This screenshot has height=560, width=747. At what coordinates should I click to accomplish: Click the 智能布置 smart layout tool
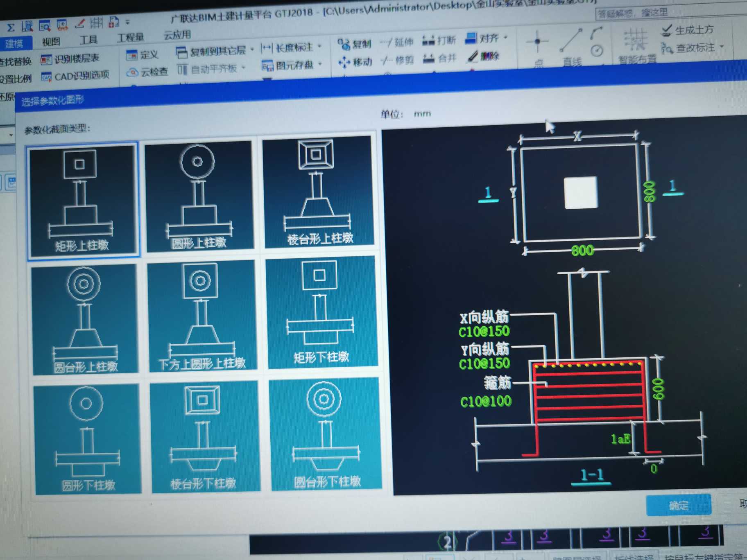pyautogui.click(x=636, y=46)
